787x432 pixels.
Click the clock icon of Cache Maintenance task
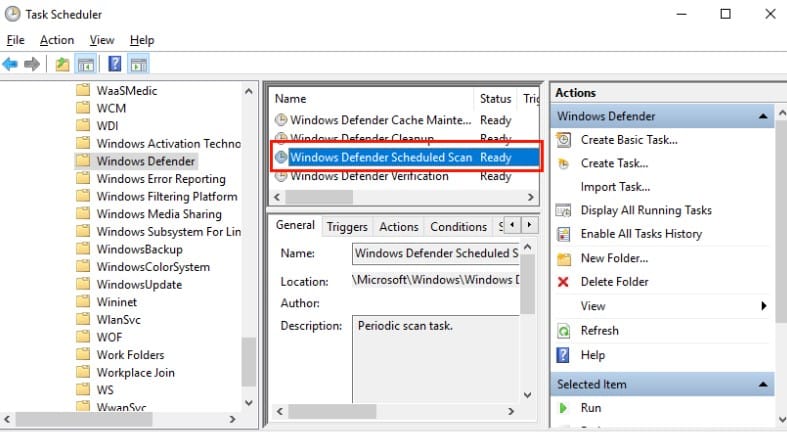(x=281, y=120)
